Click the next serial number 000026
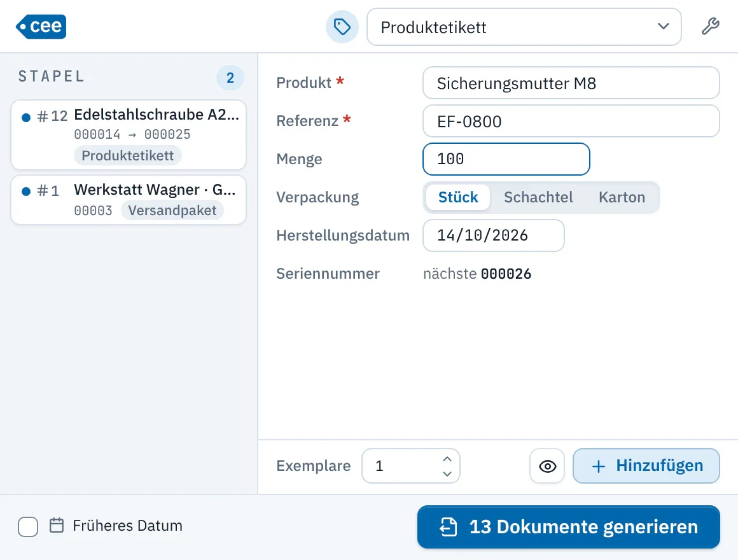Viewport: 738px width, 560px height. tap(506, 274)
